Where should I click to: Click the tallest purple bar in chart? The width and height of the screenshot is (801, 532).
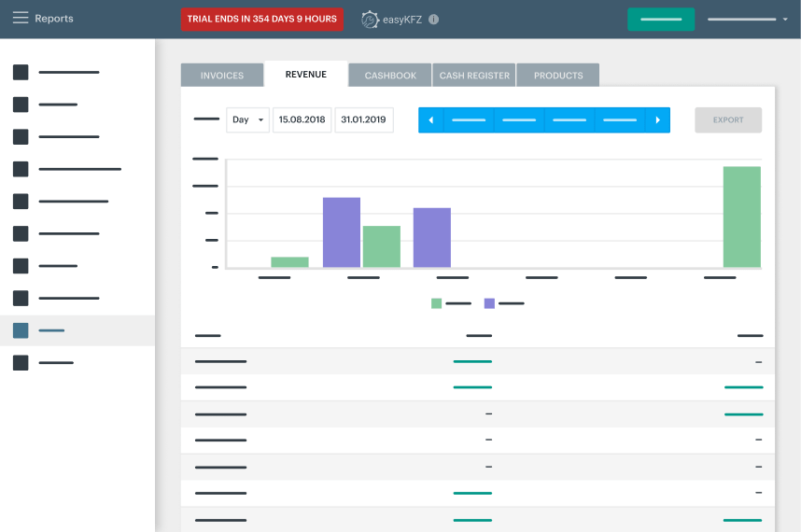342,232
